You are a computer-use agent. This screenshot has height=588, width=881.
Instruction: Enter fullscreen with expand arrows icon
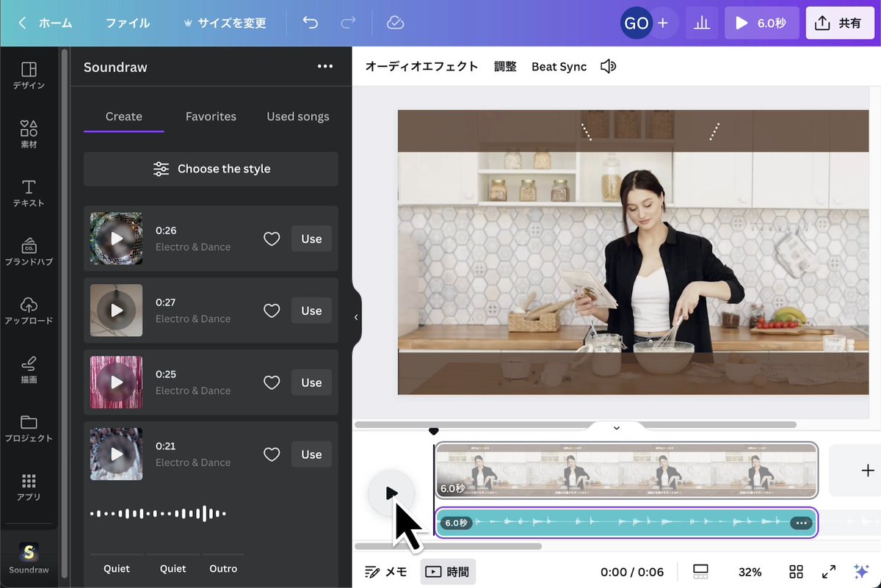(829, 572)
